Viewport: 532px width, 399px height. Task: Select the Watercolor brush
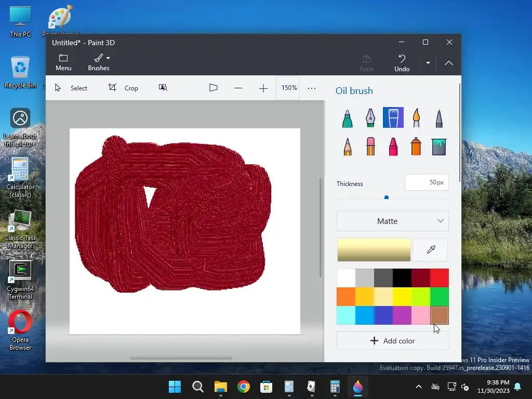tap(416, 118)
